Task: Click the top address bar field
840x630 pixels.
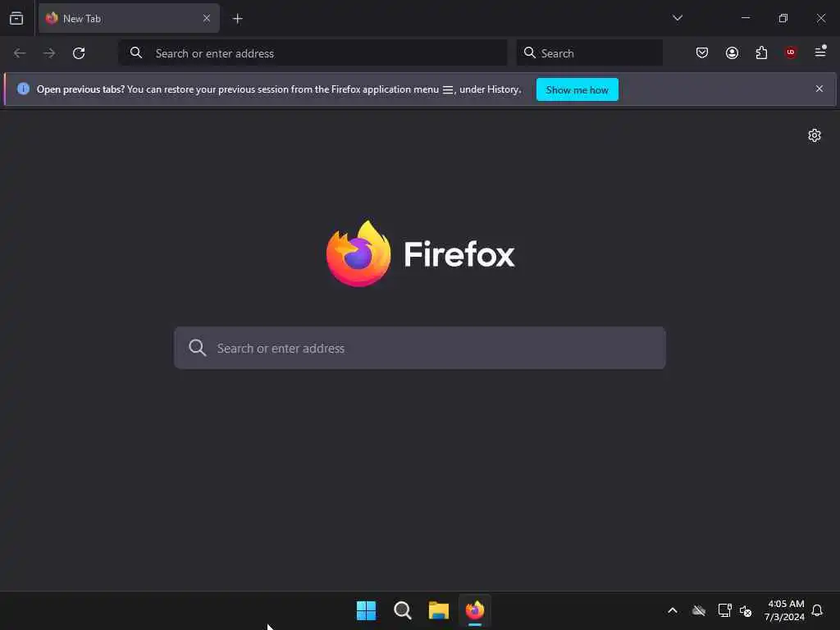Action: [313, 53]
